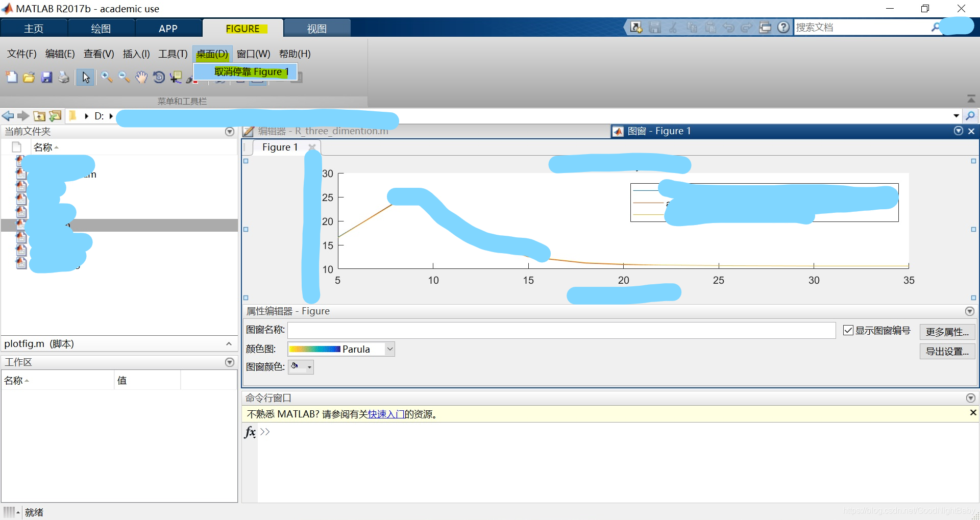Image resolution: width=980 pixels, height=520 pixels.
Task: Open Current Folder panel actions menu
Action: 230,132
